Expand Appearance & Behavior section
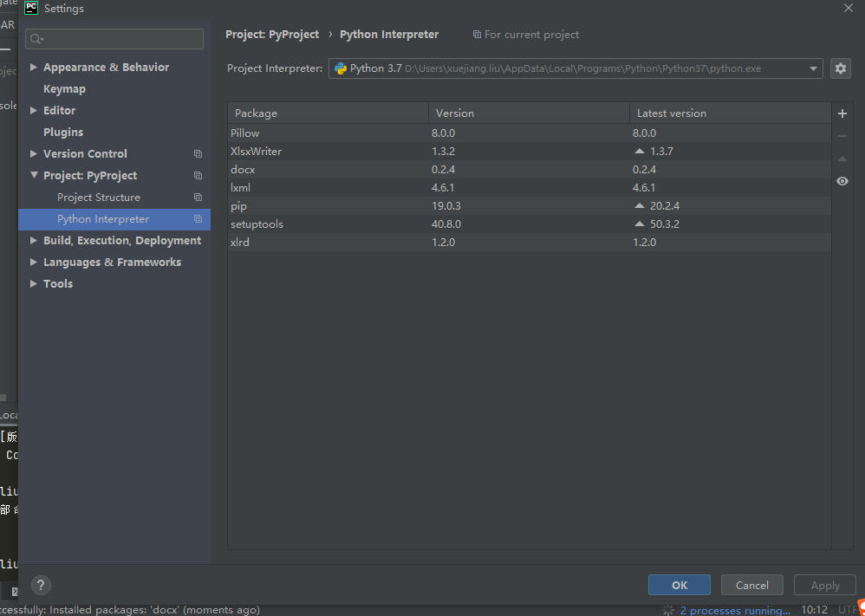The width and height of the screenshot is (865, 616). (x=34, y=67)
